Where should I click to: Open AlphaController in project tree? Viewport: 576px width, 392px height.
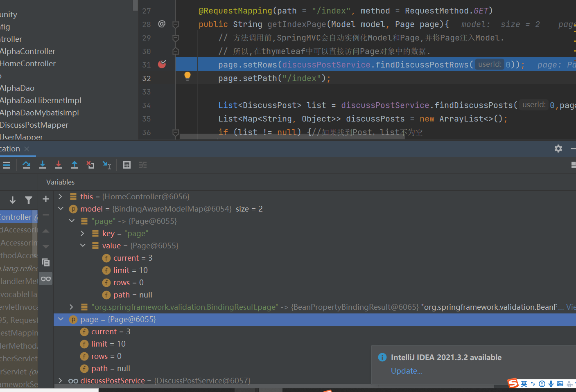point(27,51)
